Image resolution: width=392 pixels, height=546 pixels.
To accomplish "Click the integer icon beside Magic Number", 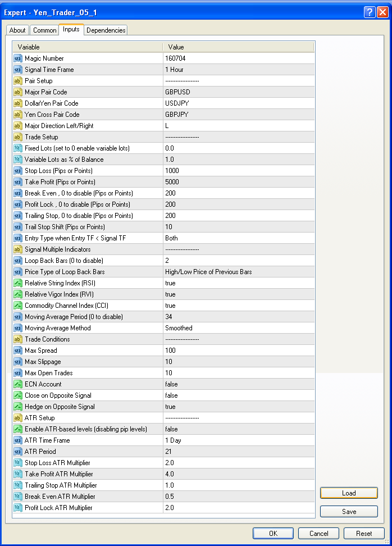I will point(17,58).
